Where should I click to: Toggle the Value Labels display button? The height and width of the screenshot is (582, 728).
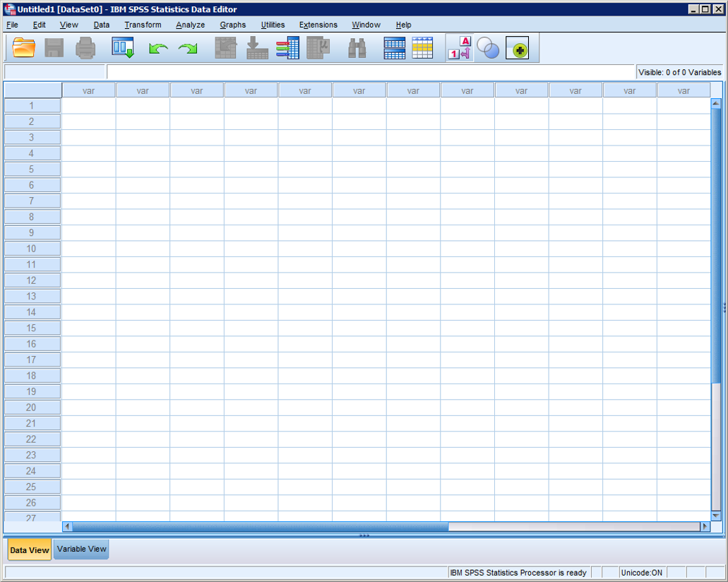coord(460,48)
